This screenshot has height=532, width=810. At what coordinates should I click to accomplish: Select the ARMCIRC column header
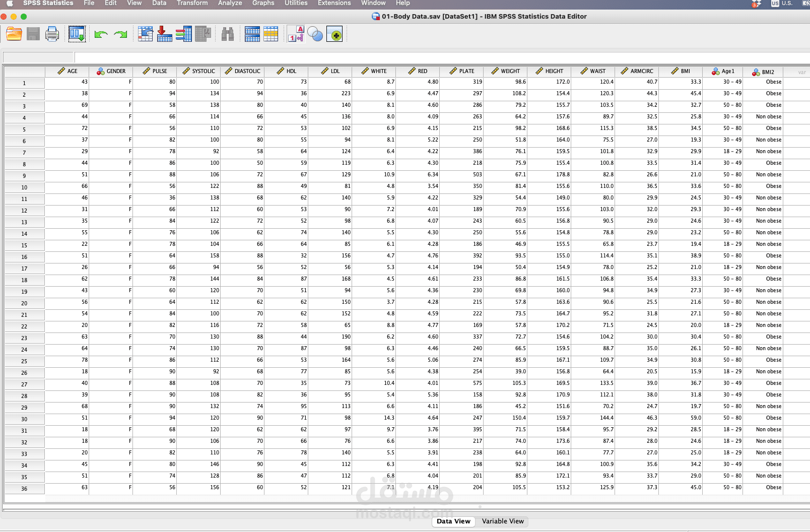[637, 71]
